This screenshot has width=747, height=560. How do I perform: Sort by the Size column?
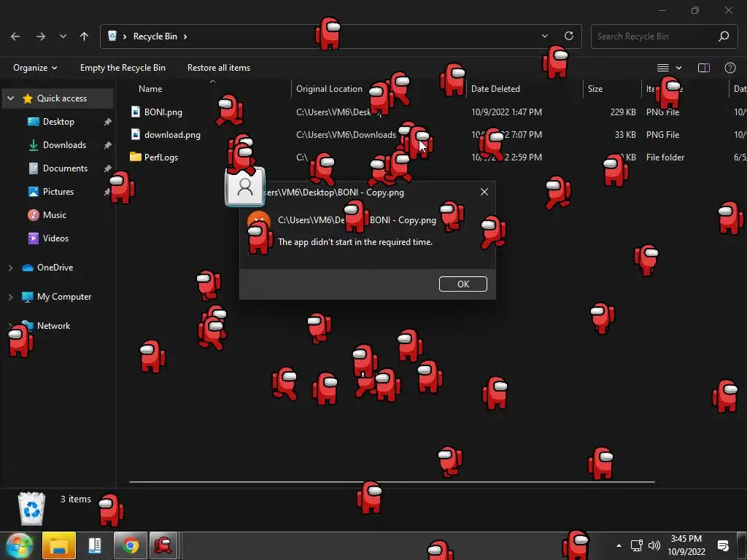click(x=595, y=88)
